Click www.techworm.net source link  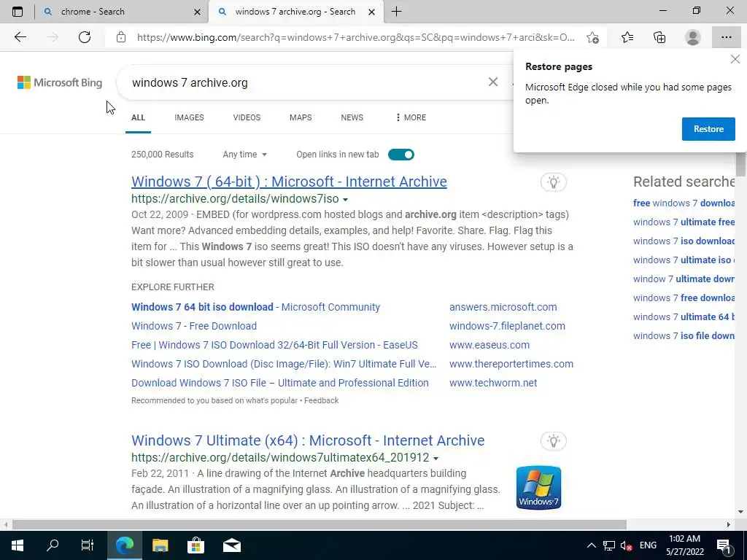click(x=493, y=384)
